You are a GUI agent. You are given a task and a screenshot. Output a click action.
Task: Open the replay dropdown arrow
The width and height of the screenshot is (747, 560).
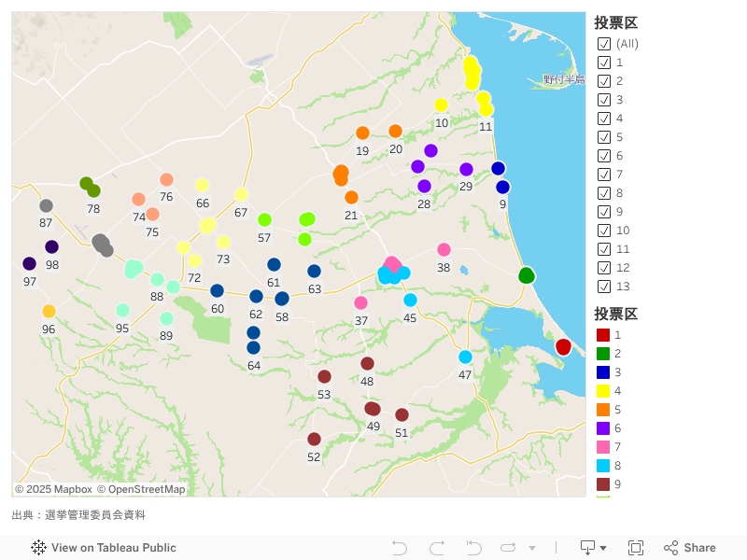[532, 548]
